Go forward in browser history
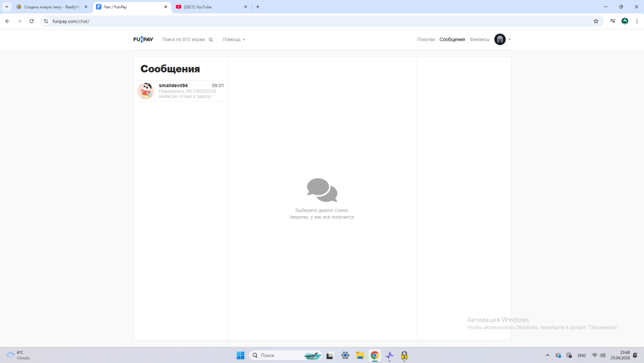This screenshot has width=644, height=363. (x=19, y=21)
